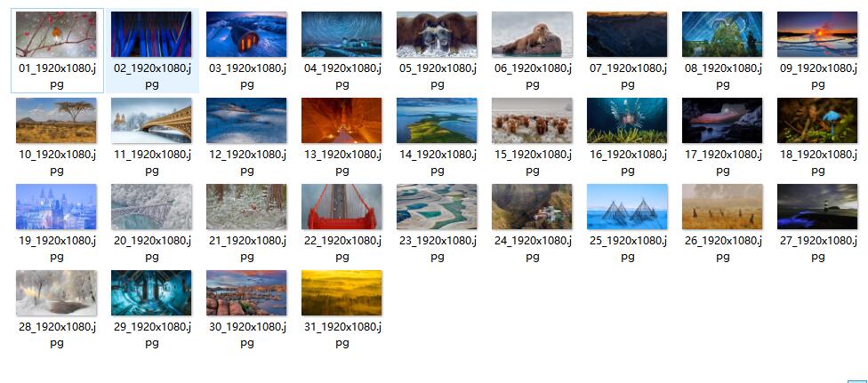This screenshot has width=868, height=383.
Task: Open the star trails thumbnail 04_1920x1080.jpg
Action: pyautogui.click(x=342, y=35)
